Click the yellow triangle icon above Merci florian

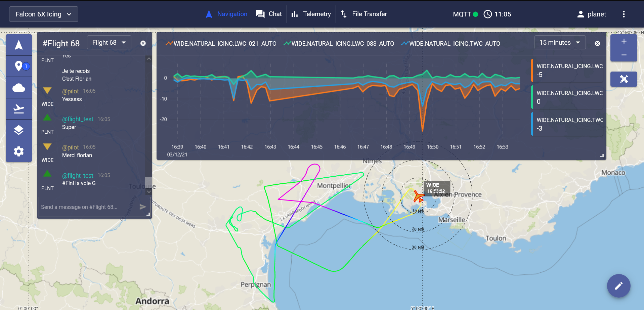[x=47, y=147]
